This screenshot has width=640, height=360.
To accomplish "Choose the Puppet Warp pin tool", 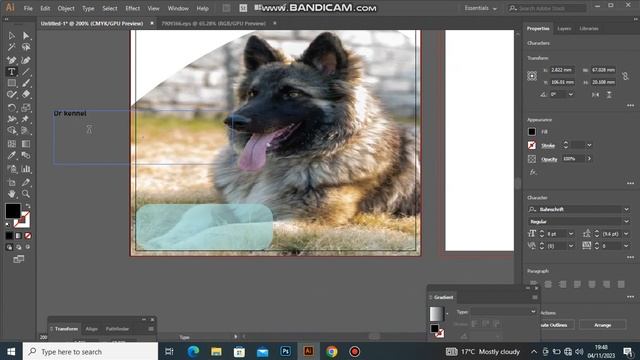I will tap(26, 119).
